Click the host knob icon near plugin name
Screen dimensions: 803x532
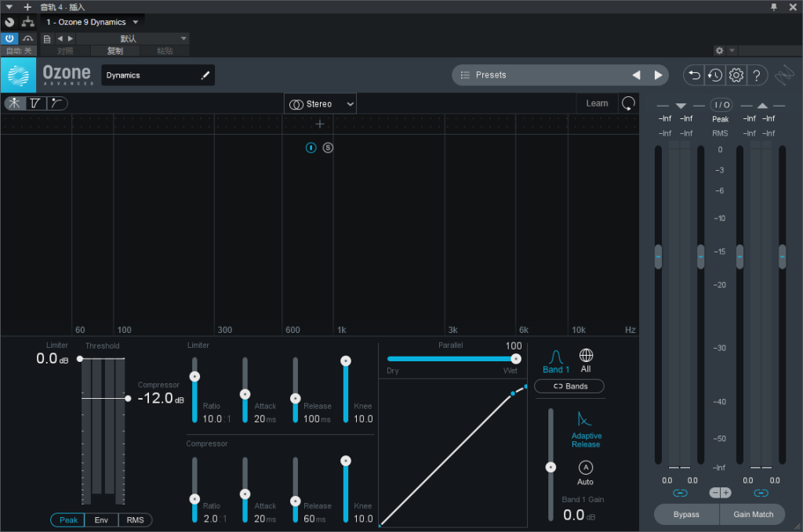coord(9,22)
